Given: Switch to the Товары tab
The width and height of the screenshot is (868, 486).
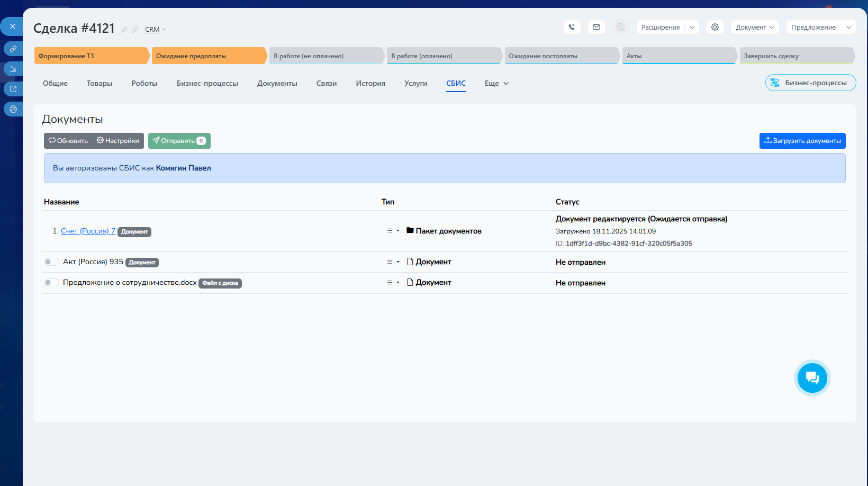Looking at the screenshot, I should coord(100,83).
